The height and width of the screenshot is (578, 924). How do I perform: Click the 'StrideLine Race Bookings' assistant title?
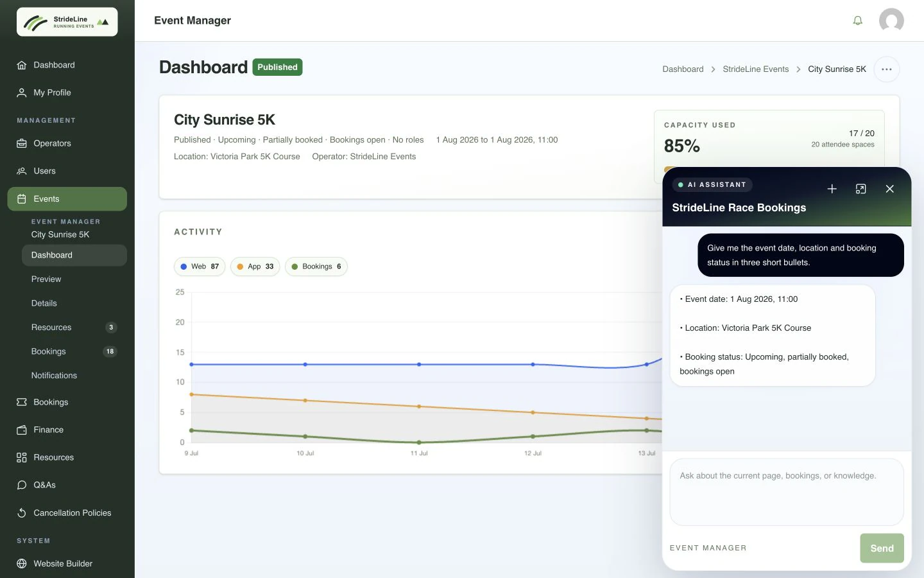739,207
